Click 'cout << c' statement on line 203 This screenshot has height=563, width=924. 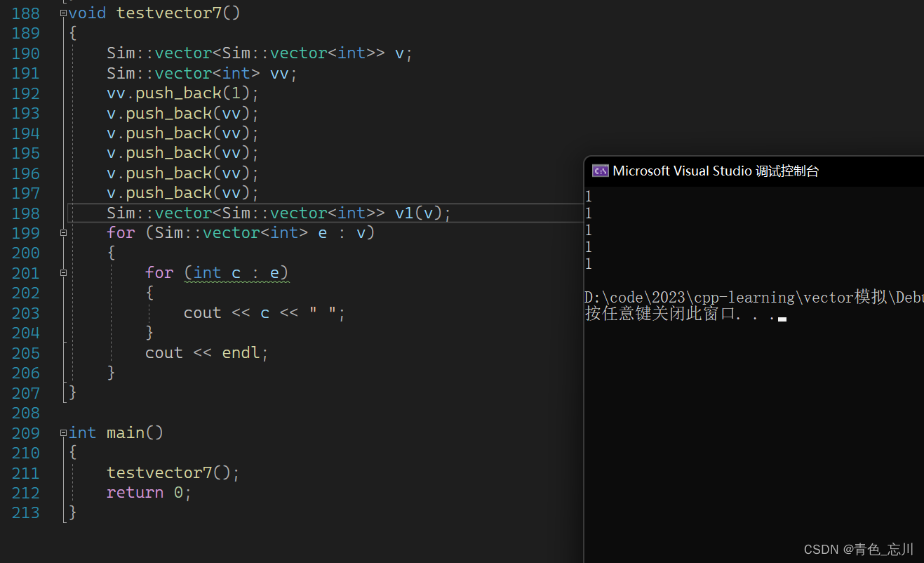click(x=227, y=313)
